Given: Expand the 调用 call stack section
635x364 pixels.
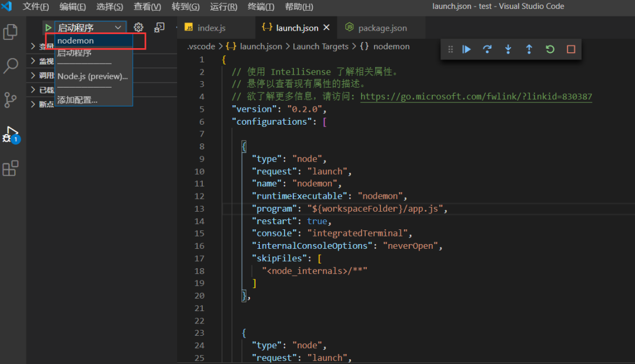Looking at the screenshot, I should (x=42, y=75).
